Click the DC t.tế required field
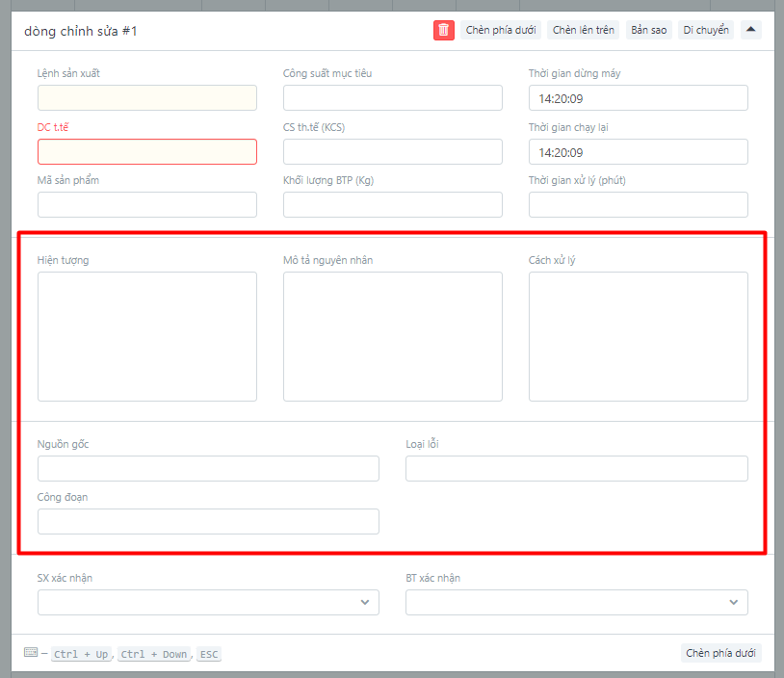 pos(147,152)
